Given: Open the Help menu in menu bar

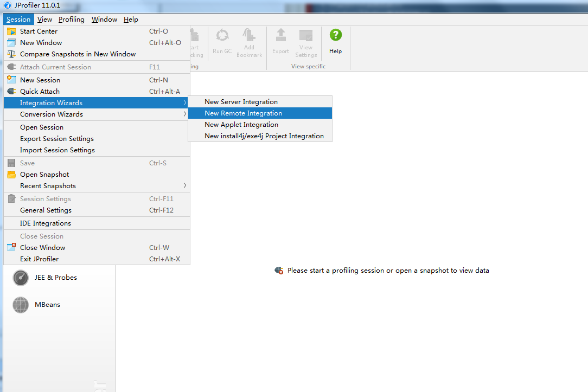Looking at the screenshot, I should coord(131,20).
